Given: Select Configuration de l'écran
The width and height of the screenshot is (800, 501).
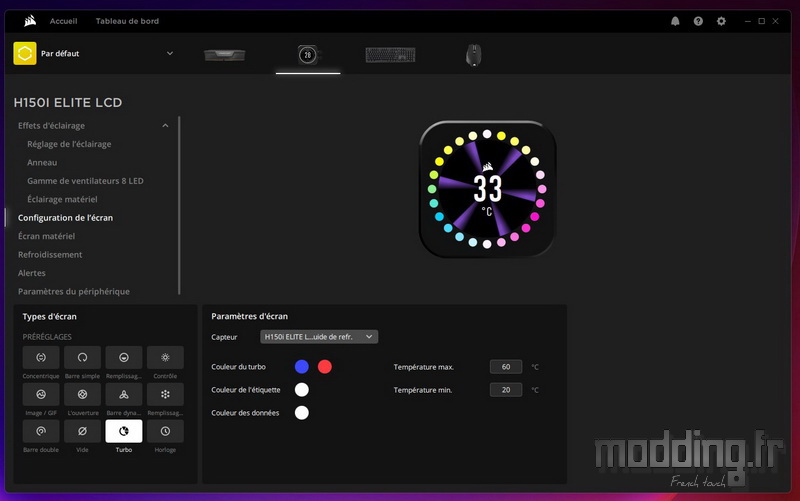Looking at the screenshot, I should coord(65,217).
